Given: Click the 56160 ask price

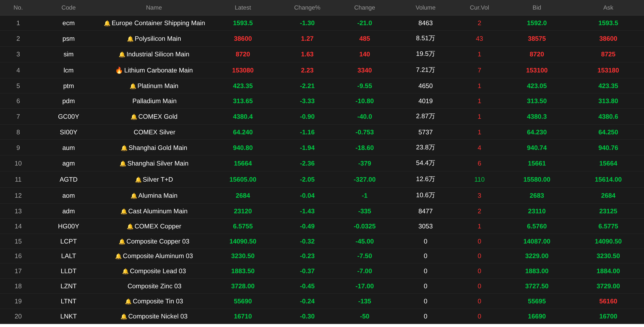Looking at the screenshot, I should (x=608, y=301).
